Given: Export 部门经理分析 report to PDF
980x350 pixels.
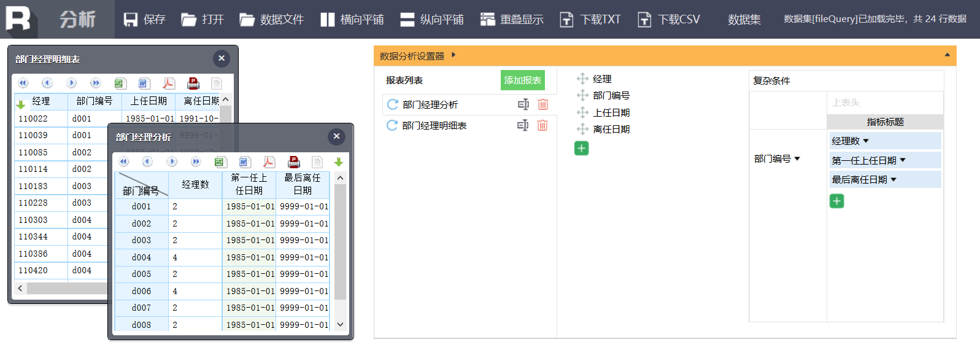Looking at the screenshot, I should click(269, 162).
